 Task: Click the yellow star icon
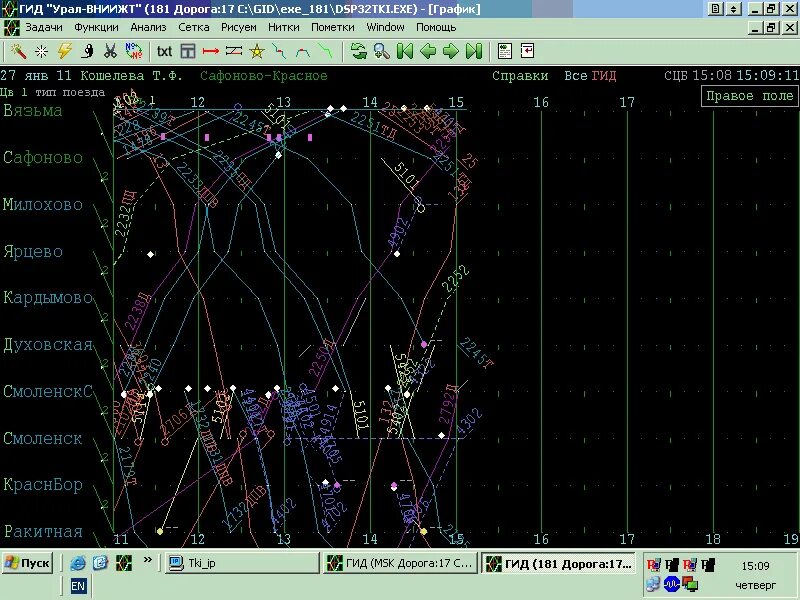coord(257,51)
